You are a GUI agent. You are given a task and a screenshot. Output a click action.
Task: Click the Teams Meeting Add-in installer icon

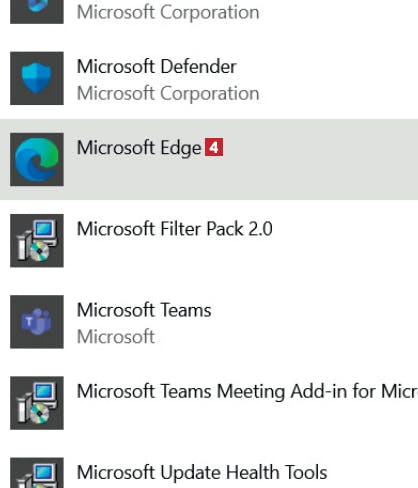click(x=37, y=403)
